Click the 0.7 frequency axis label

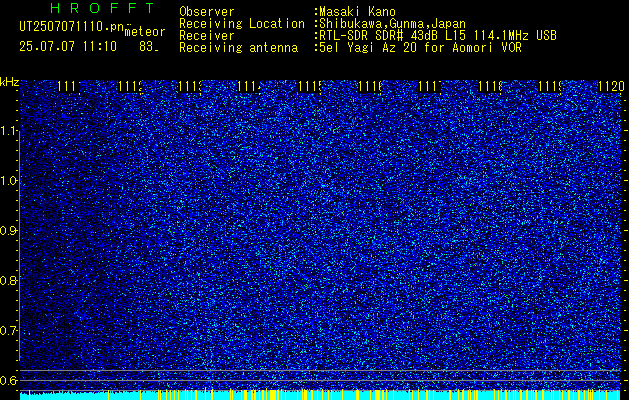click(8, 331)
